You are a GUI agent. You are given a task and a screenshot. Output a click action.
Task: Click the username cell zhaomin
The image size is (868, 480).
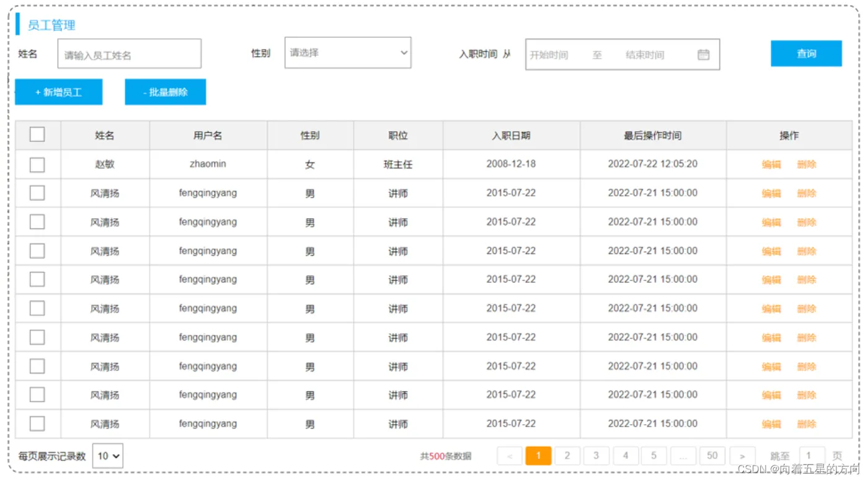(x=208, y=164)
